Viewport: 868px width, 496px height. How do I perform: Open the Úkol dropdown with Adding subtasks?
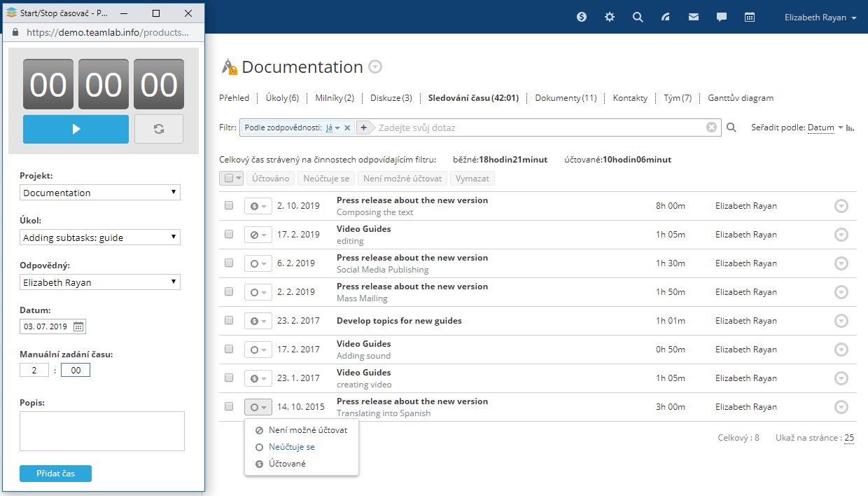(100, 237)
